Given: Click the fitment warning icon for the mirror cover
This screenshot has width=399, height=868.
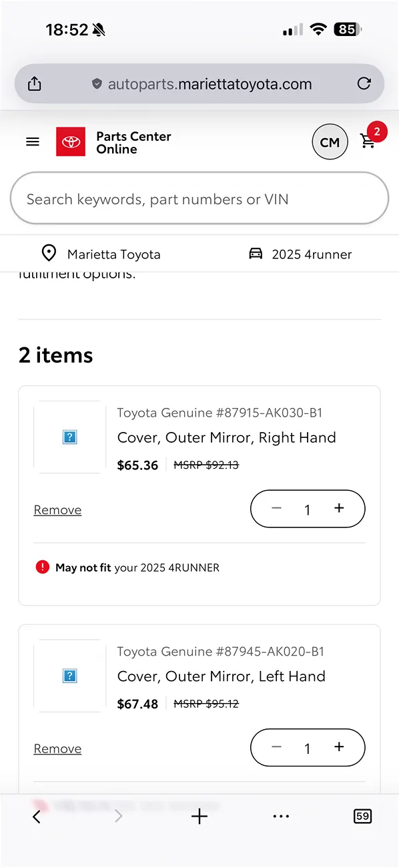Looking at the screenshot, I should pos(42,567).
